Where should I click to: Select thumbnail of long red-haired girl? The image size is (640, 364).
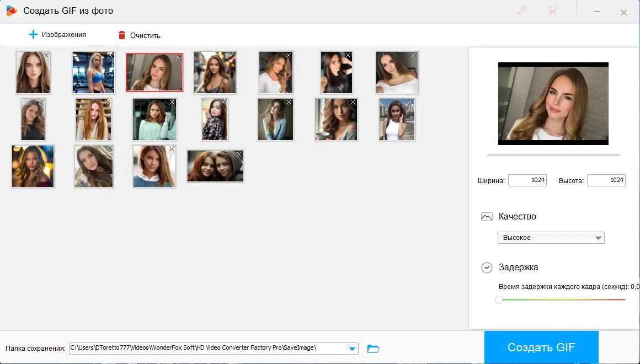pyautogui.click(x=93, y=120)
